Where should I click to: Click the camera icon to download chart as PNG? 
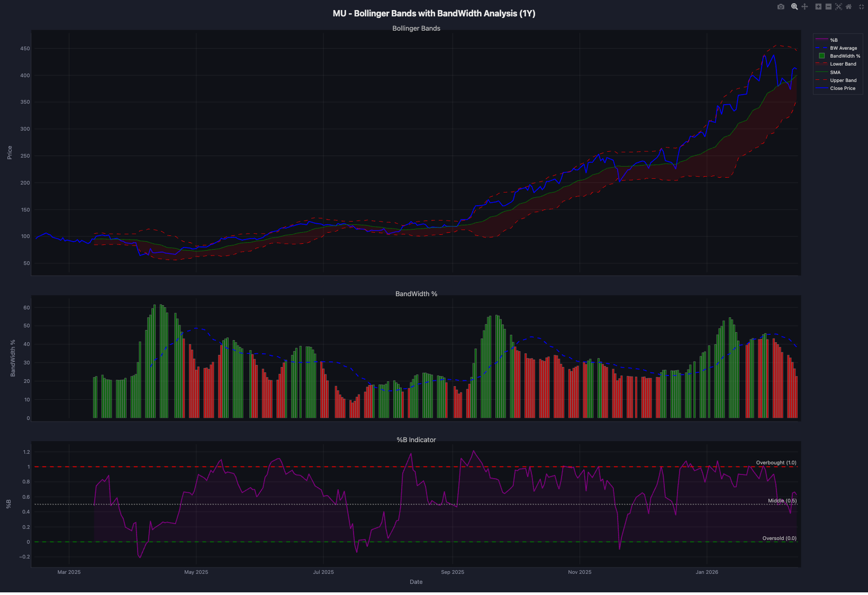781,7
